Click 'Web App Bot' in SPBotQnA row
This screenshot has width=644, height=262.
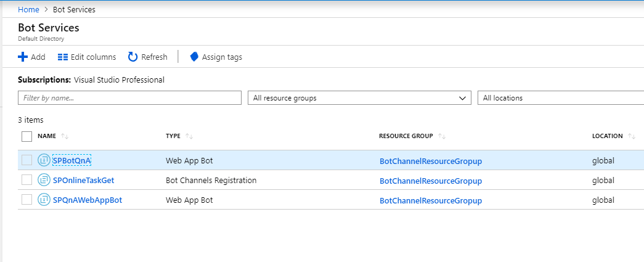click(x=189, y=160)
